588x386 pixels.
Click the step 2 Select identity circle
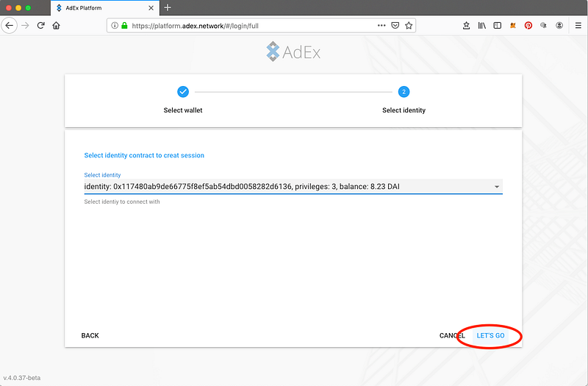(404, 91)
